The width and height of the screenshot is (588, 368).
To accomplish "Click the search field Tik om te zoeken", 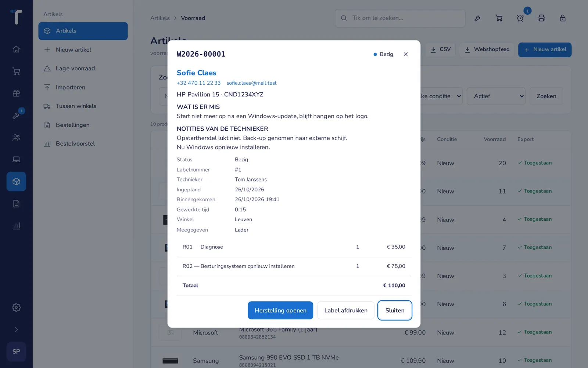I will [x=400, y=18].
